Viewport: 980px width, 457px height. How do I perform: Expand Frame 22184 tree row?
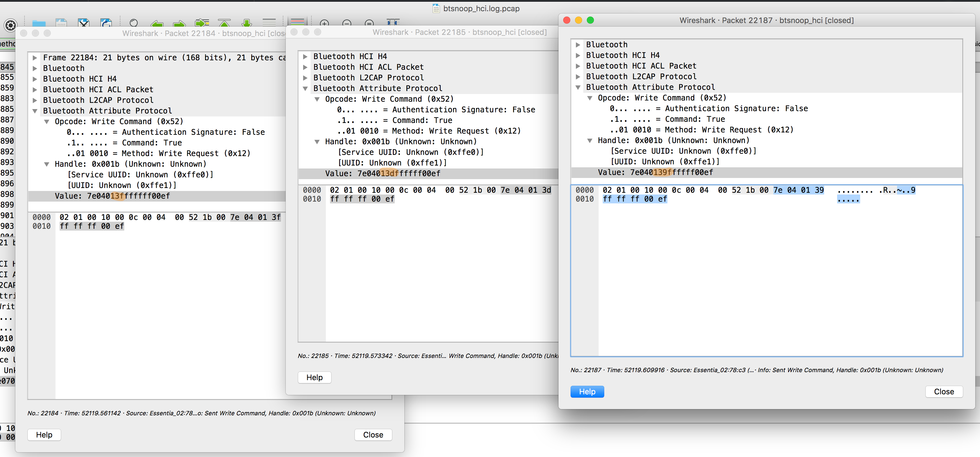click(35, 58)
